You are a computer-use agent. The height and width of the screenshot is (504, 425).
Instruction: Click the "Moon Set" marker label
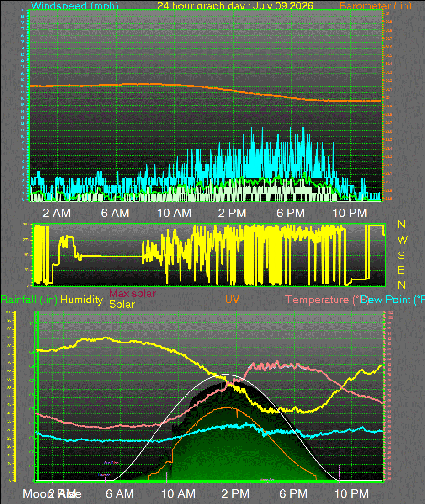267,480
